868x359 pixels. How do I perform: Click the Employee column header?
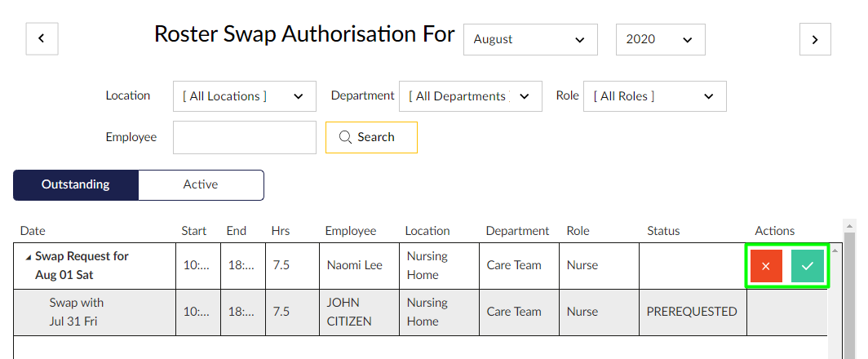coord(351,231)
